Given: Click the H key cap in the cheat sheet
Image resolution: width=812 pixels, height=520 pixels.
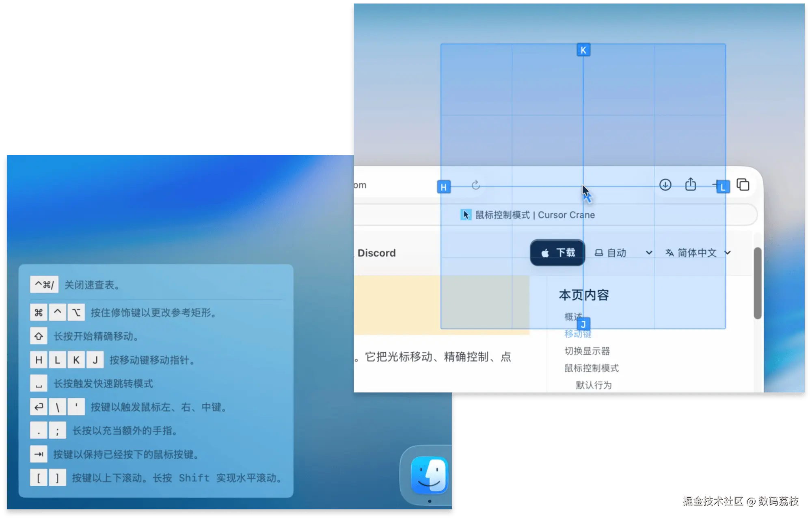Looking at the screenshot, I should (x=39, y=360).
